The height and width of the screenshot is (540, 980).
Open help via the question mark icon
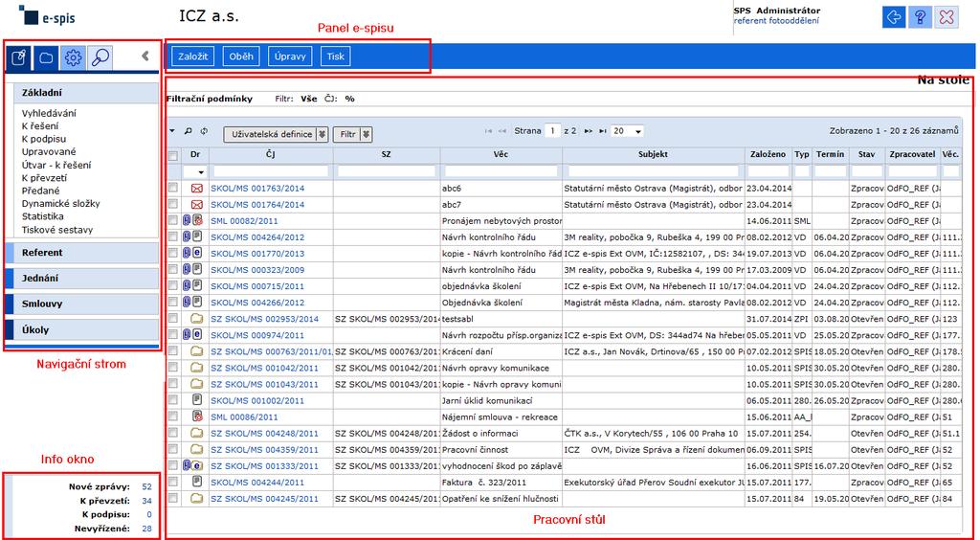[x=920, y=17]
